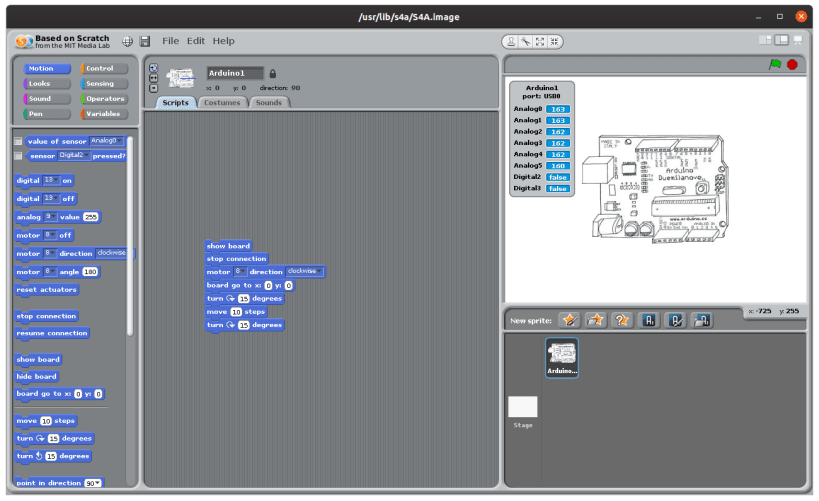Open the Digital2 sensor dropdown in palette
The width and height of the screenshot is (819, 501).
tap(73, 156)
